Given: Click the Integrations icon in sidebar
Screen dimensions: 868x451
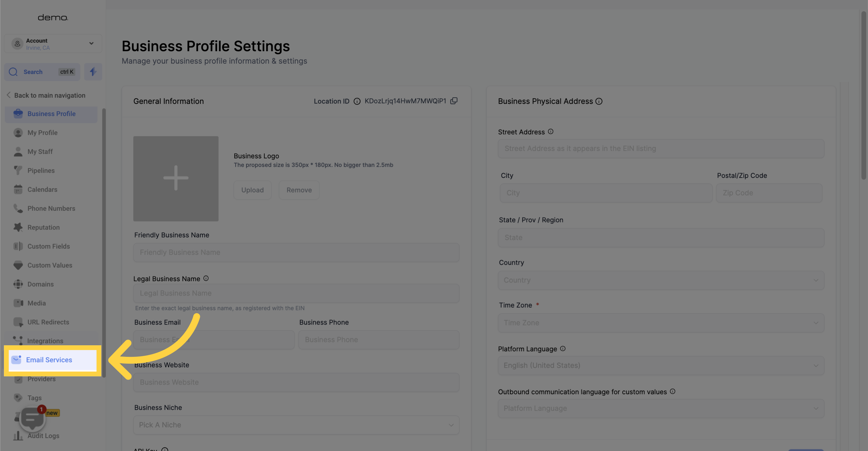Looking at the screenshot, I should pyautogui.click(x=18, y=341).
